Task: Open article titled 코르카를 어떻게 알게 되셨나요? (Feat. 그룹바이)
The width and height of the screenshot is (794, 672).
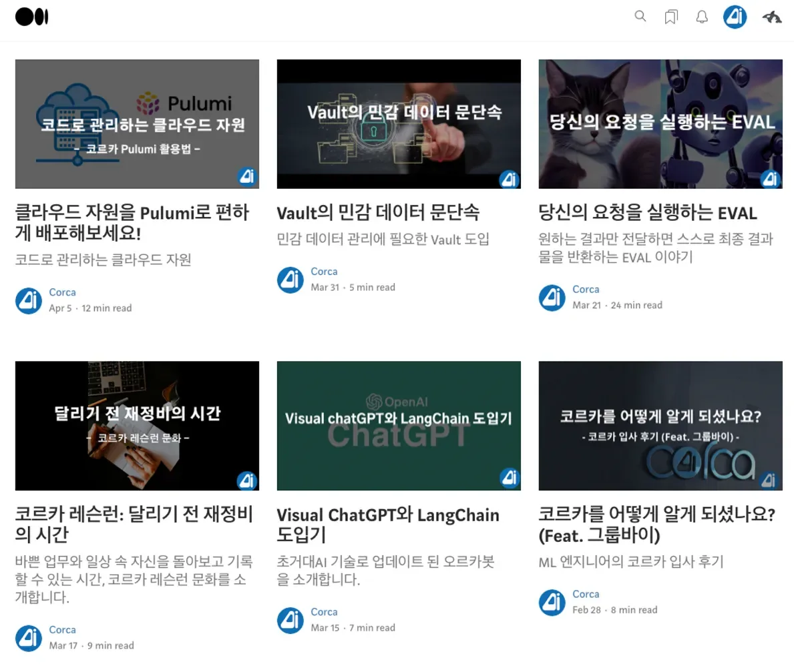Action: [657, 525]
